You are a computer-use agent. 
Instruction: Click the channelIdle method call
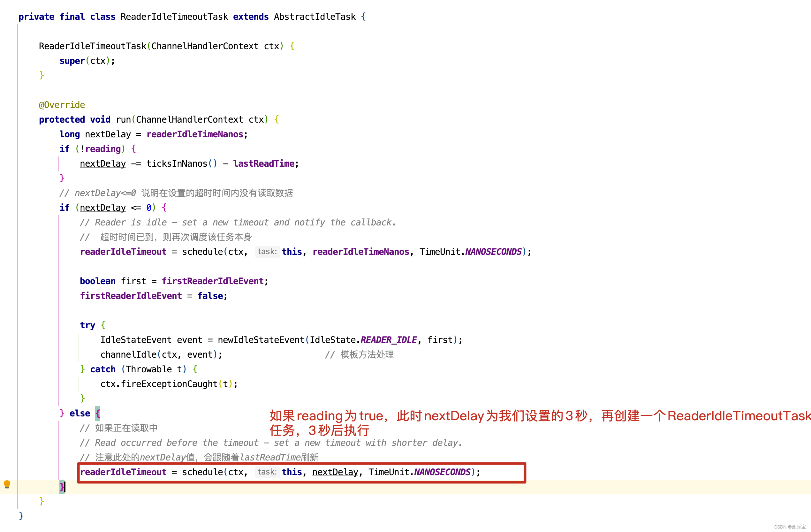click(128, 354)
